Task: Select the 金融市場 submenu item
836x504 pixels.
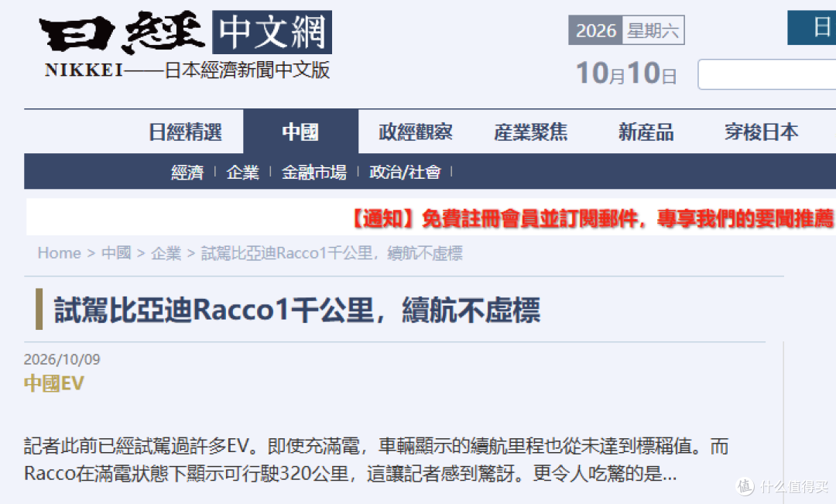Action: click(314, 173)
